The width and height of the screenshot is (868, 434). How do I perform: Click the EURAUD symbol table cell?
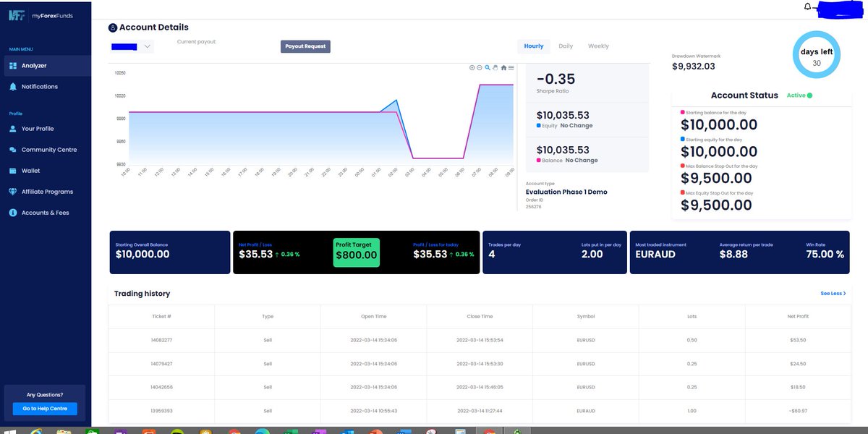coord(586,411)
